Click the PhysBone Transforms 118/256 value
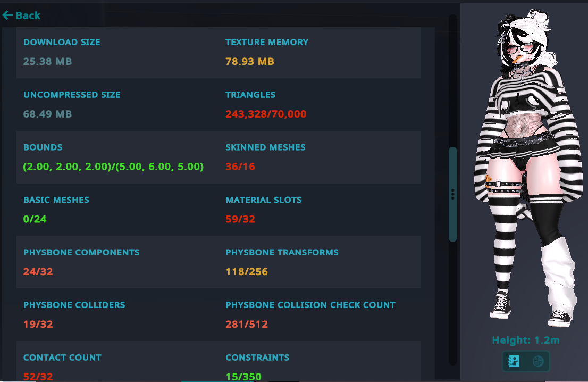Viewport: 588px width, 382px height. (246, 272)
